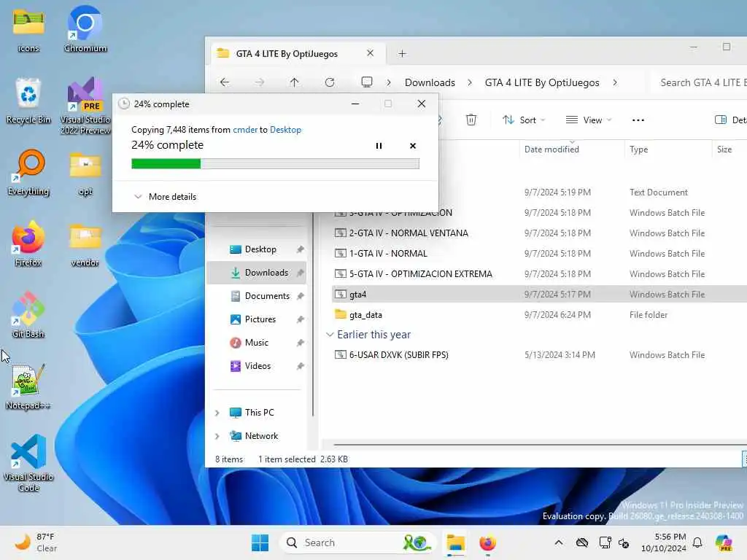Open the Sort dropdown menu

click(x=524, y=120)
